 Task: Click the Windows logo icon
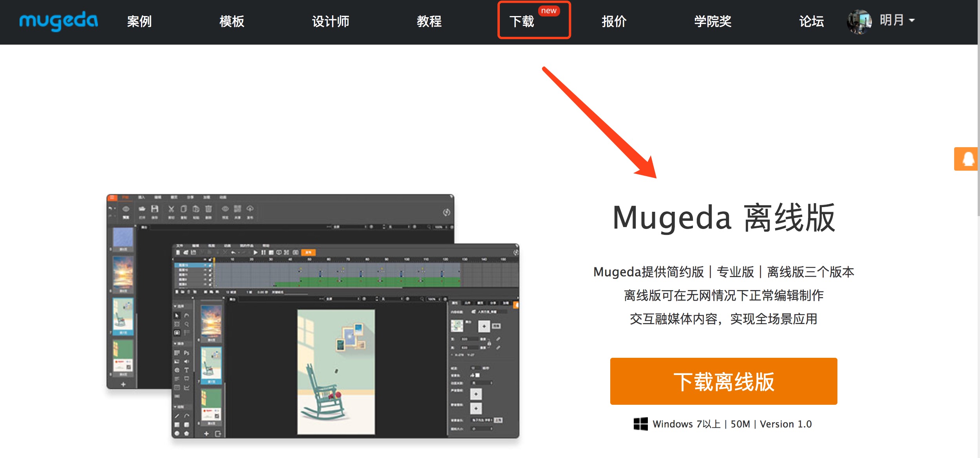(640, 424)
